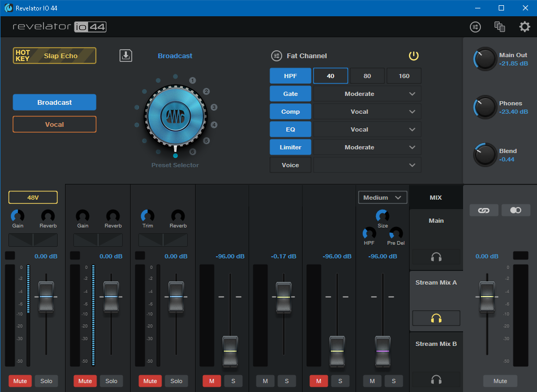The height and width of the screenshot is (392, 537).
Task: Click the Preset Selector dial
Action: tap(175, 116)
